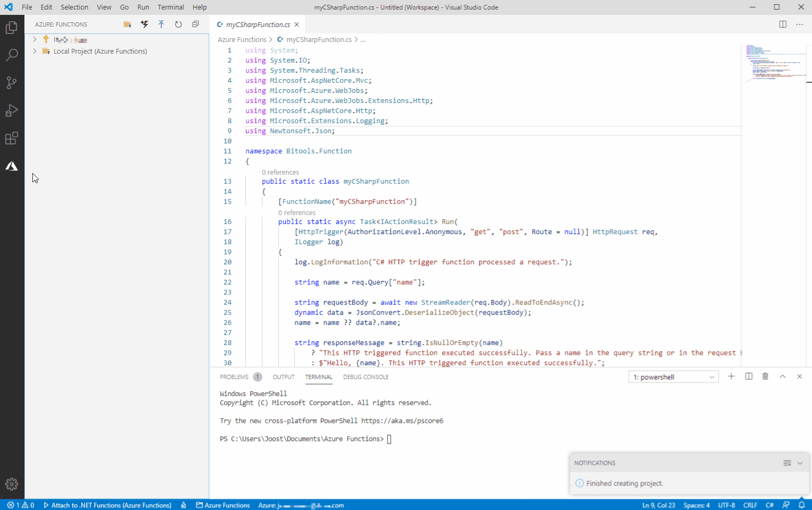Create a new function with the lightning icon
Screen dimensions: 812x510
click(x=144, y=24)
